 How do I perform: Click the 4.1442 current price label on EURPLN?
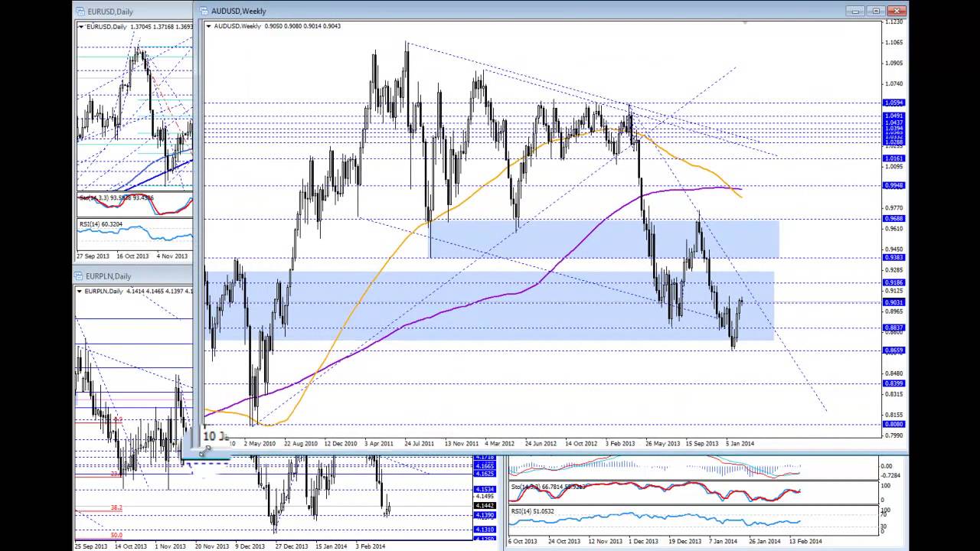tap(484, 506)
